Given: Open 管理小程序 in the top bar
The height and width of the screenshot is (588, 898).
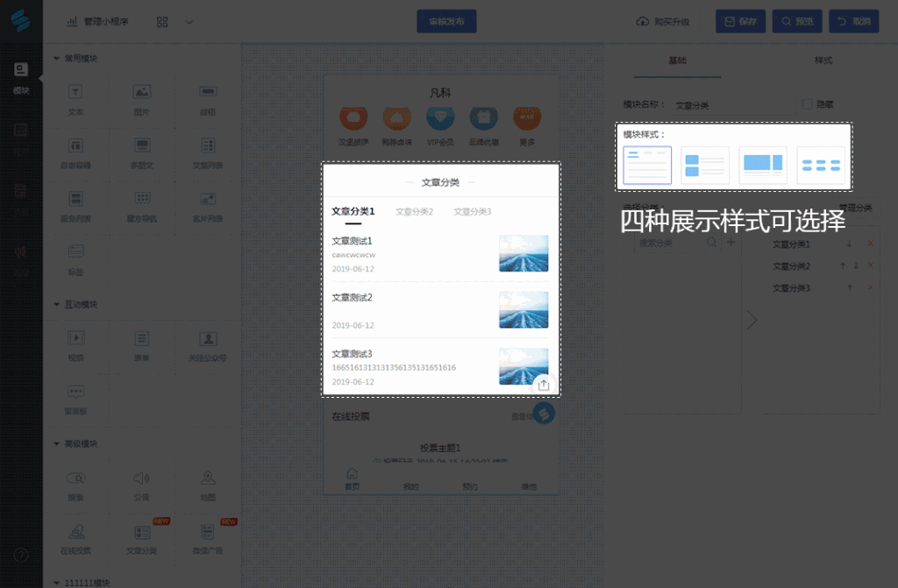Looking at the screenshot, I should 97,22.
